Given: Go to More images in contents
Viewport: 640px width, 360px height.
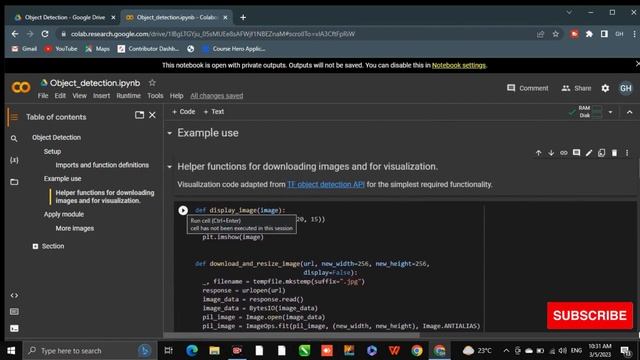Looking at the screenshot, I should tap(75, 229).
